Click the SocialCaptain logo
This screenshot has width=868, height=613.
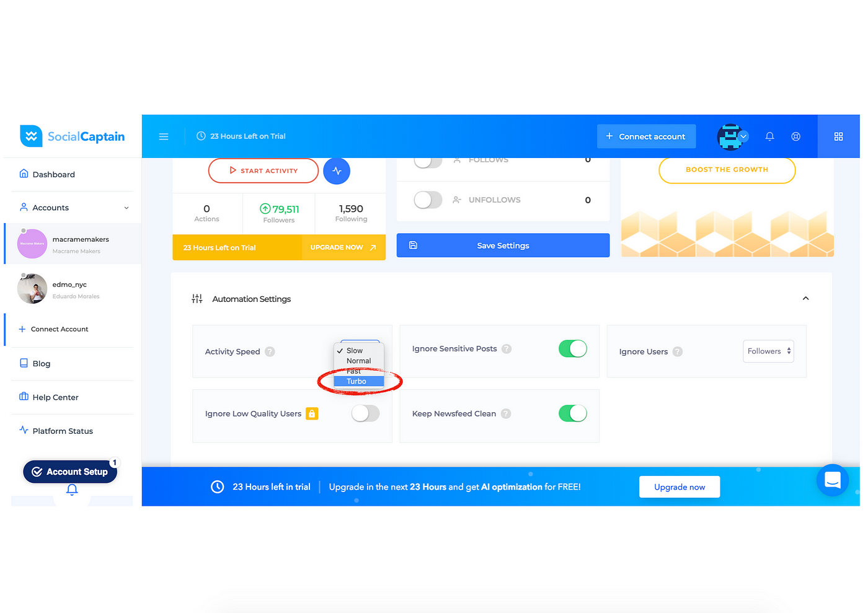pyautogui.click(x=72, y=136)
